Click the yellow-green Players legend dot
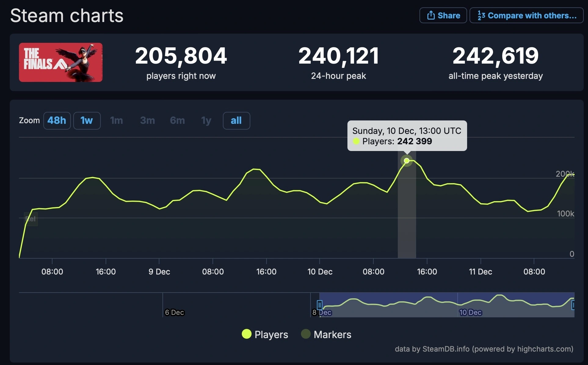Screen dimensions: 588x365 coord(246,334)
